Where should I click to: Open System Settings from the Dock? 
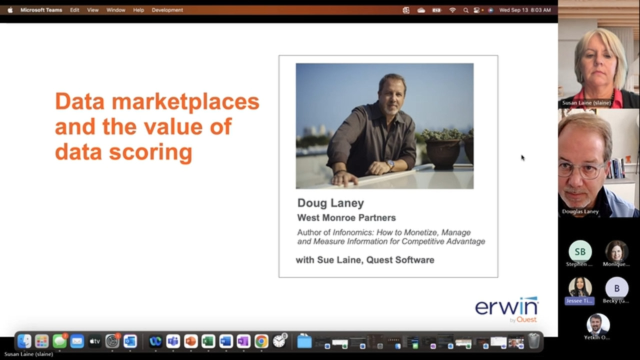point(112,341)
